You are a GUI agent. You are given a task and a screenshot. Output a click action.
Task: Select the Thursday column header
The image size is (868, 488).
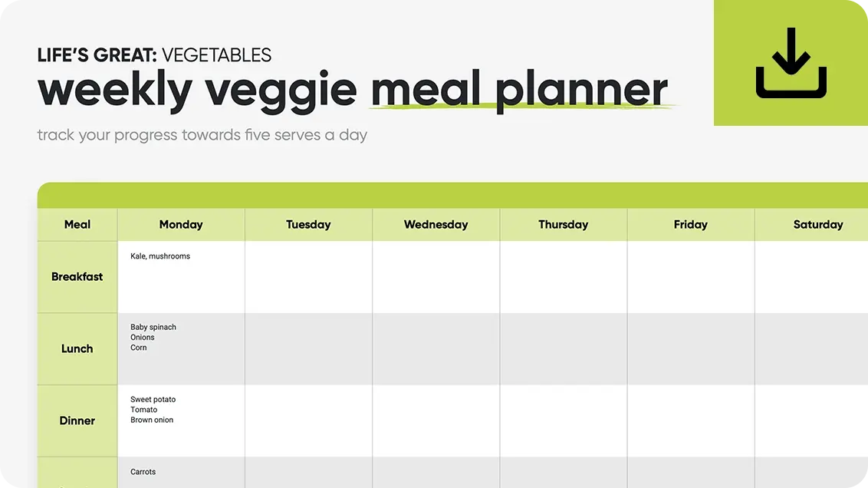point(563,225)
